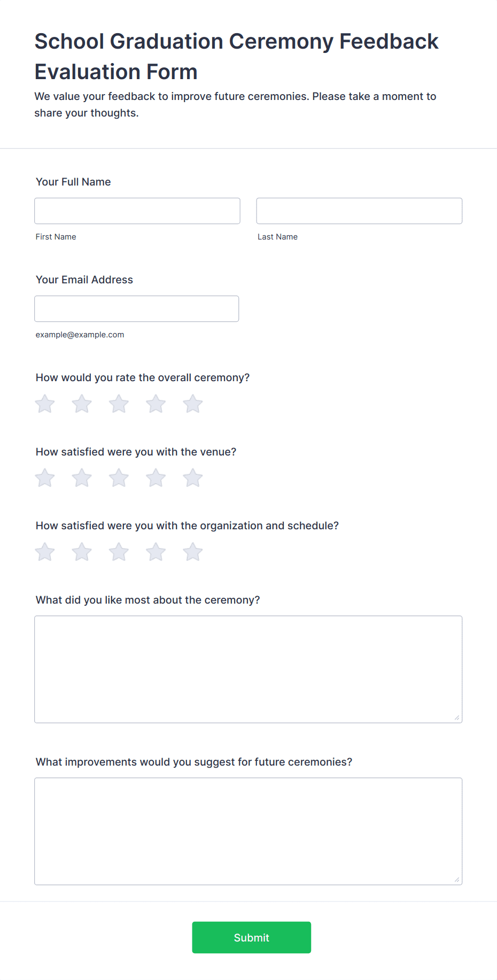Give the venue four stars

[156, 478]
